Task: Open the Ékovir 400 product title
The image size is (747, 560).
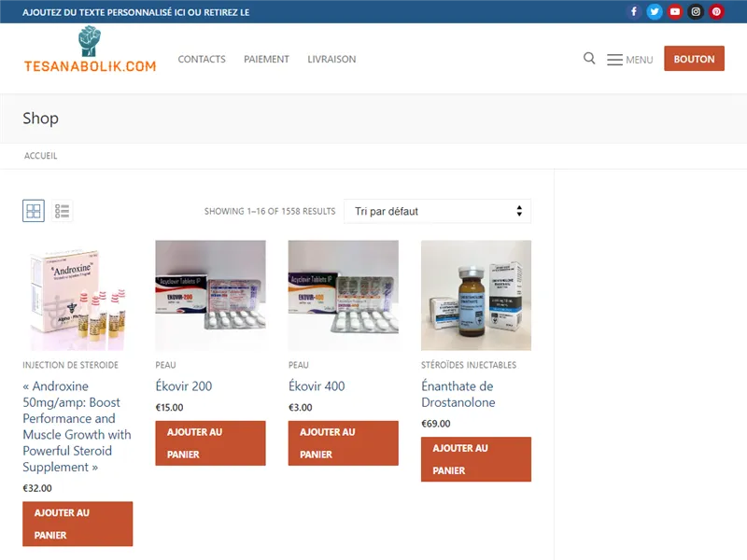Action: click(x=317, y=386)
